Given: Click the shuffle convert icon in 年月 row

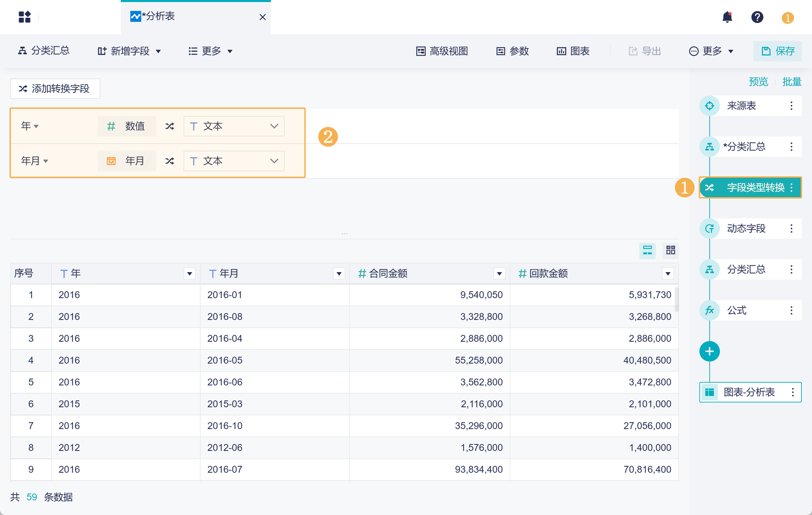Looking at the screenshot, I should click(170, 161).
